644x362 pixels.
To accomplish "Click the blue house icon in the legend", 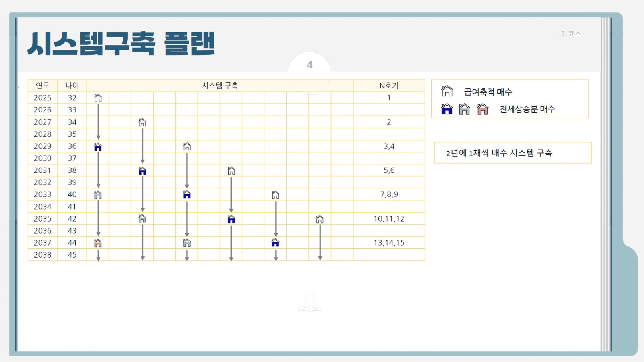I will (447, 109).
